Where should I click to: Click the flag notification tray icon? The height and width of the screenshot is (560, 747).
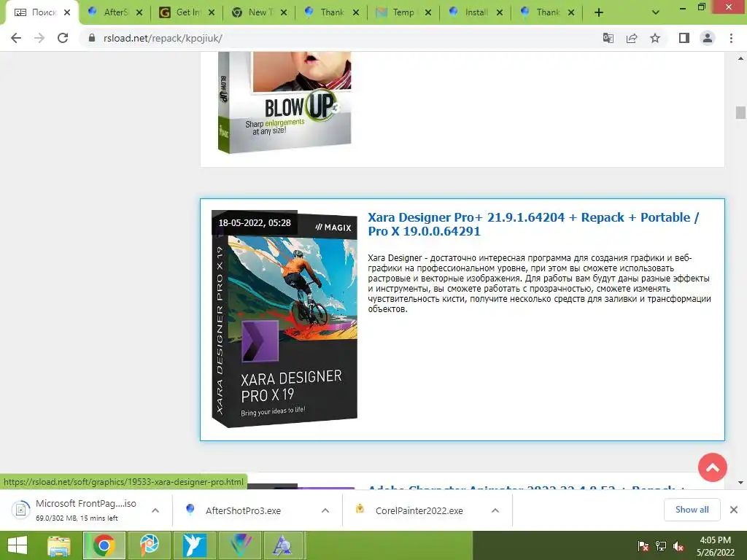(x=643, y=546)
